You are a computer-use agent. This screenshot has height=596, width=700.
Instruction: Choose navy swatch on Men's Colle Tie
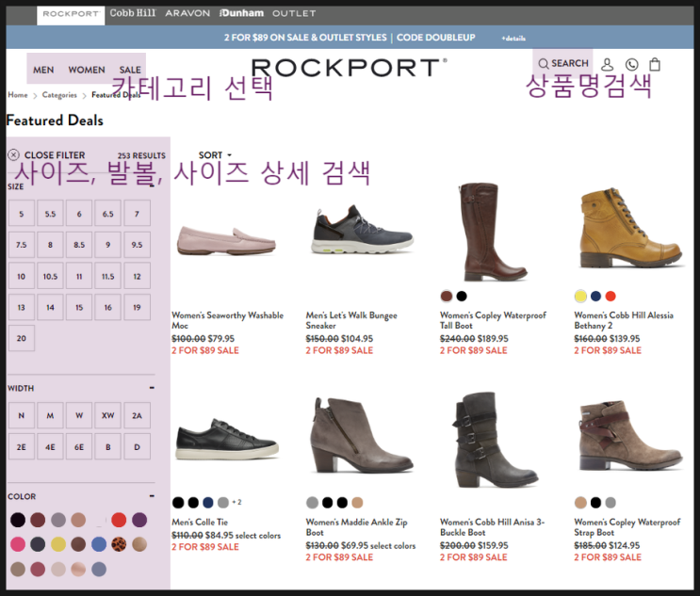tap(208, 503)
